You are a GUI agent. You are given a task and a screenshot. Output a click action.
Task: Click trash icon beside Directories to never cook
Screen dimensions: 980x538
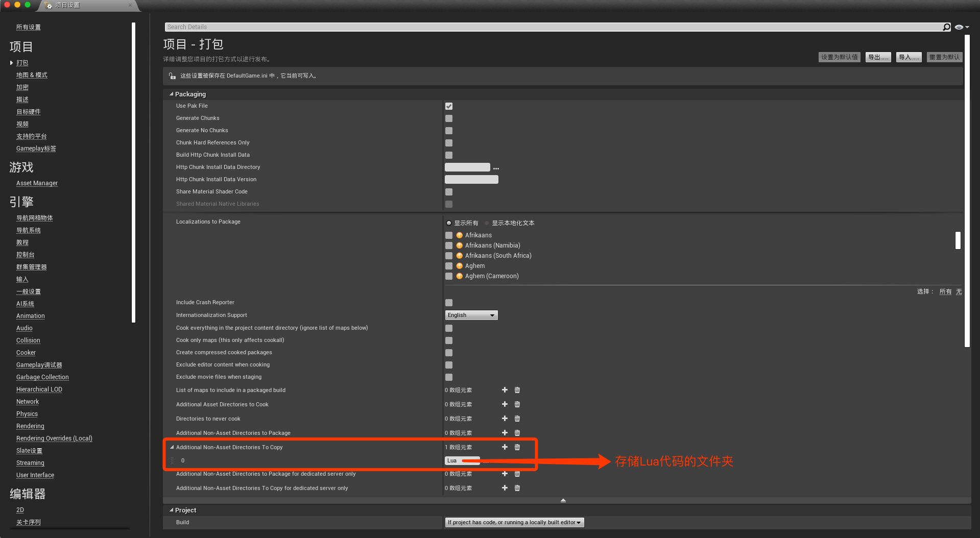point(517,418)
